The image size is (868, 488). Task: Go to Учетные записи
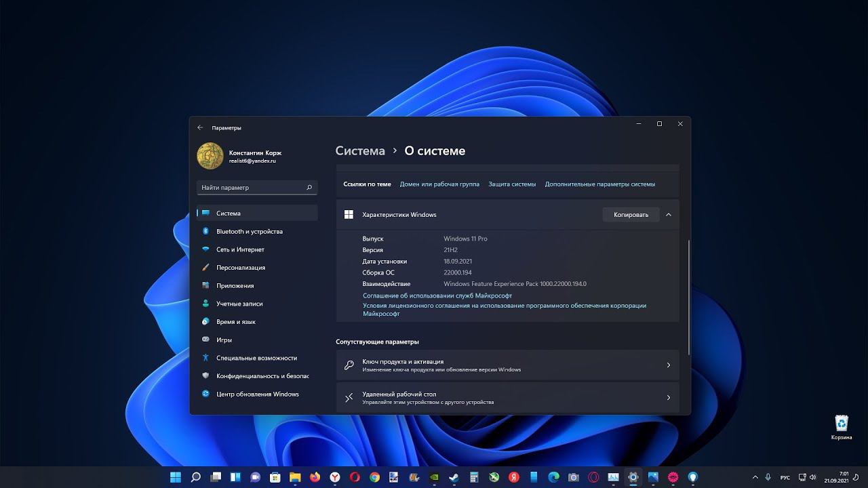tap(257, 304)
